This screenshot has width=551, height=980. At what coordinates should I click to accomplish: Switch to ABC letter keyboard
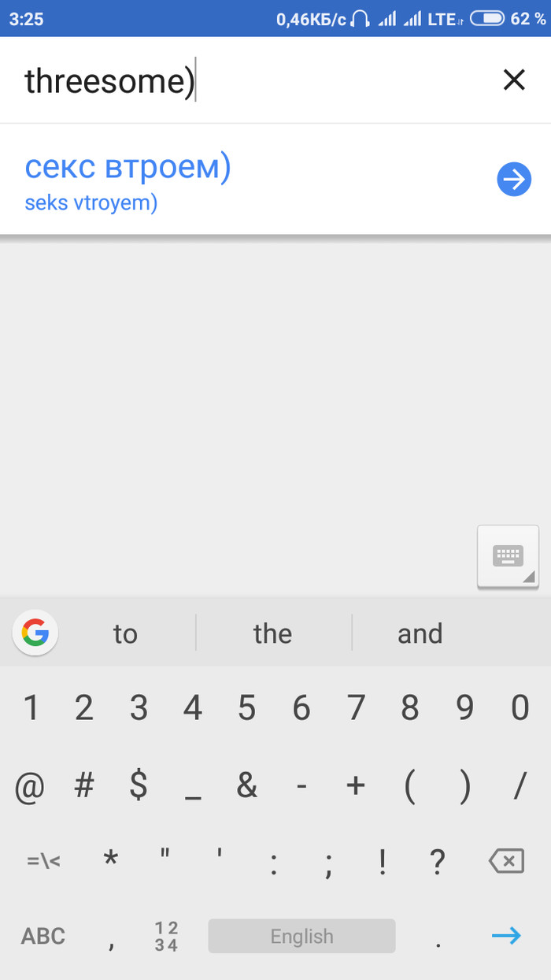(x=43, y=936)
